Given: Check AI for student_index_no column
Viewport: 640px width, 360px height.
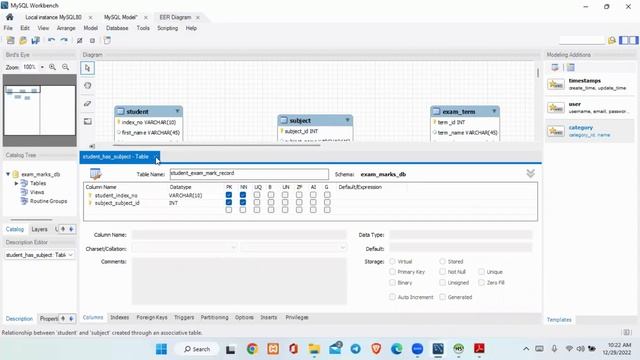Looking at the screenshot, I should pyautogui.click(x=313, y=195).
